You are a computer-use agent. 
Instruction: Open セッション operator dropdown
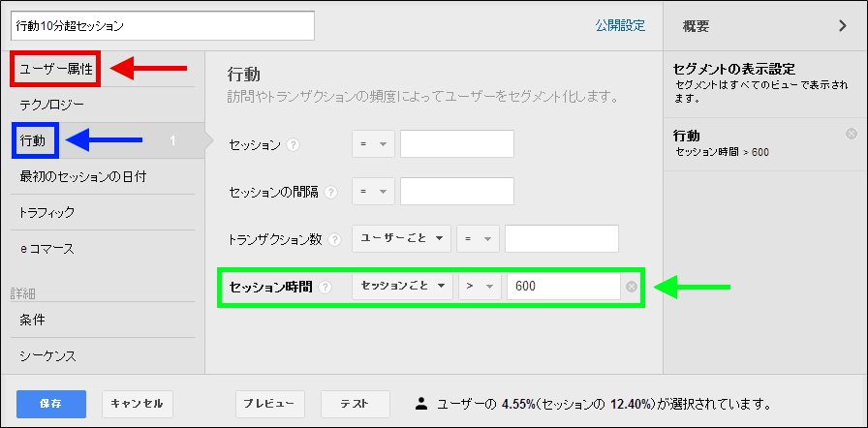coord(373,144)
